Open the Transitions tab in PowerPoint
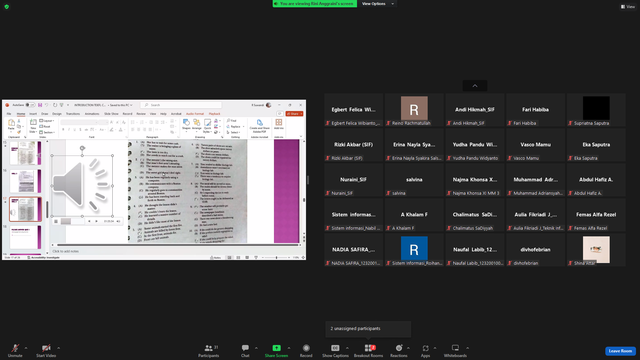 coord(73,114)
